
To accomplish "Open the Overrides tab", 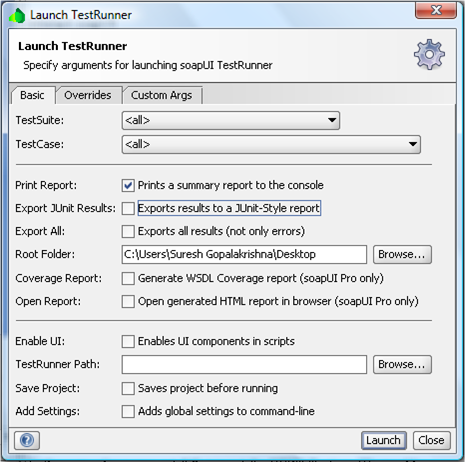I will (88, 95).
